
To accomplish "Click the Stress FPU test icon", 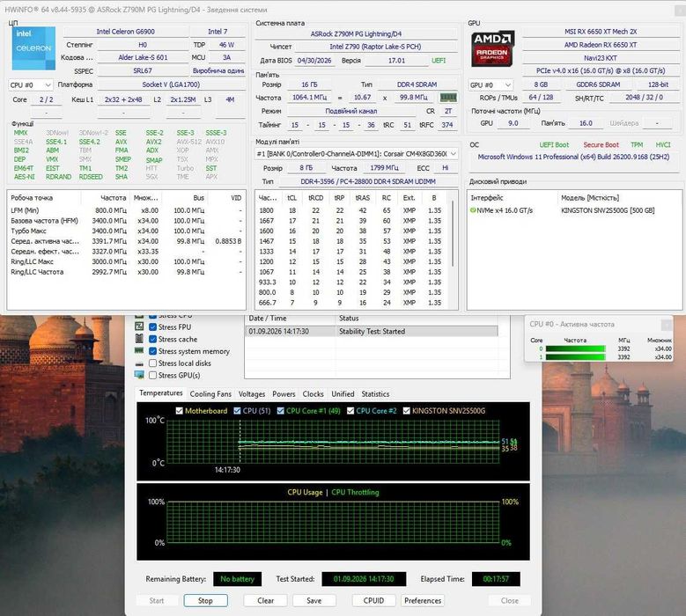I will point(139,326).
